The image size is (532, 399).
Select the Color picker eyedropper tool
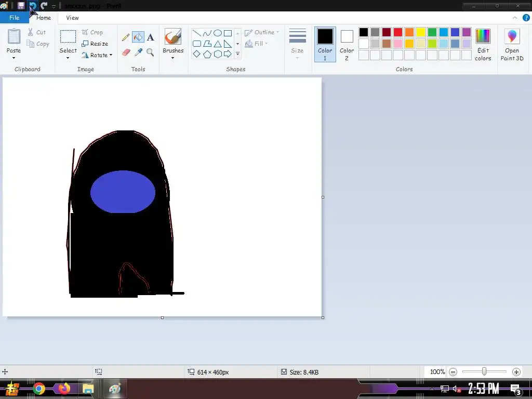[x=138, y=52]
